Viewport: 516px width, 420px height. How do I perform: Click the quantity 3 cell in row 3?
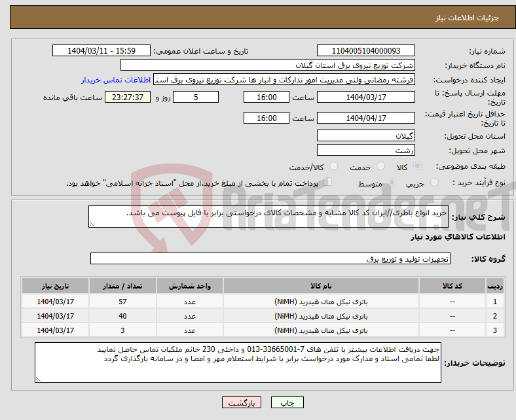point(122,330)
